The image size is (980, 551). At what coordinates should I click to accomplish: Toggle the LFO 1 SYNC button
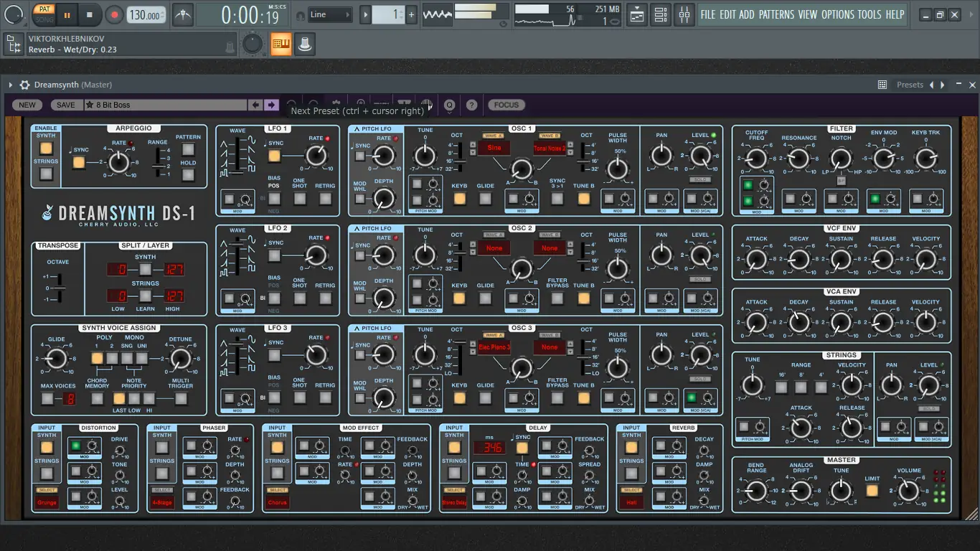coord(274,156)
